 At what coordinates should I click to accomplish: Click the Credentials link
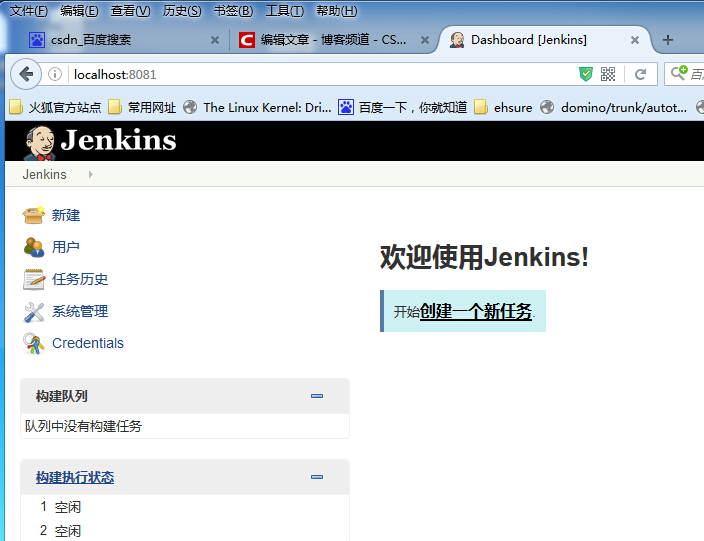click(88, 343)
